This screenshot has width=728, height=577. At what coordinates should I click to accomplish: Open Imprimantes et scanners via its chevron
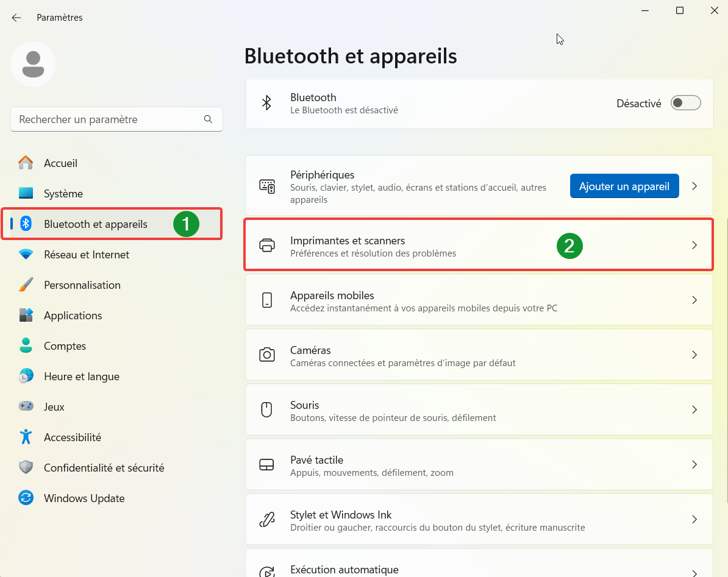[x=694, y=245]
